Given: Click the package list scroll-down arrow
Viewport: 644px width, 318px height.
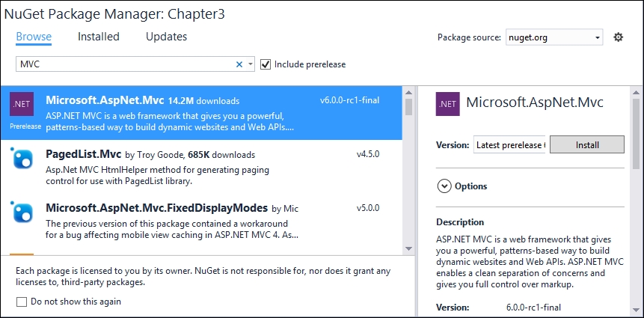Looking at the screenshot, I should coord(408,248).
